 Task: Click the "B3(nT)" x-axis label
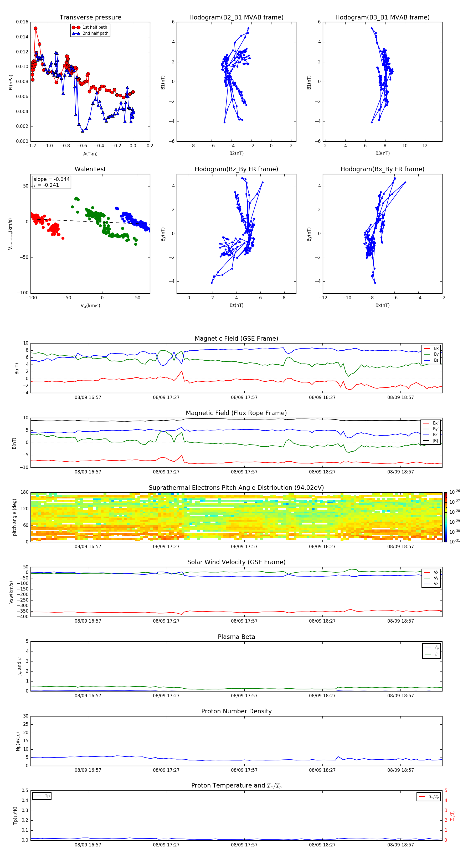point(382,153)
